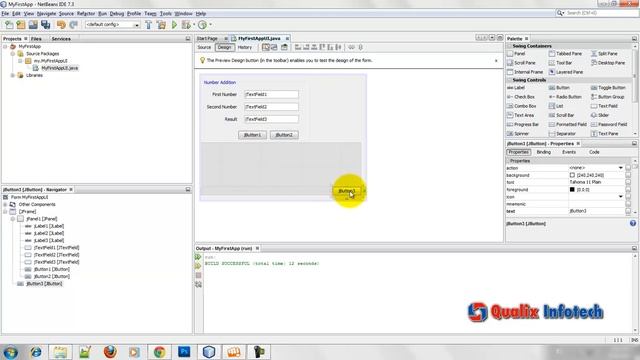Activate Selection Mode in the designer toolbar
640x360 pixels.
point(266,47)
